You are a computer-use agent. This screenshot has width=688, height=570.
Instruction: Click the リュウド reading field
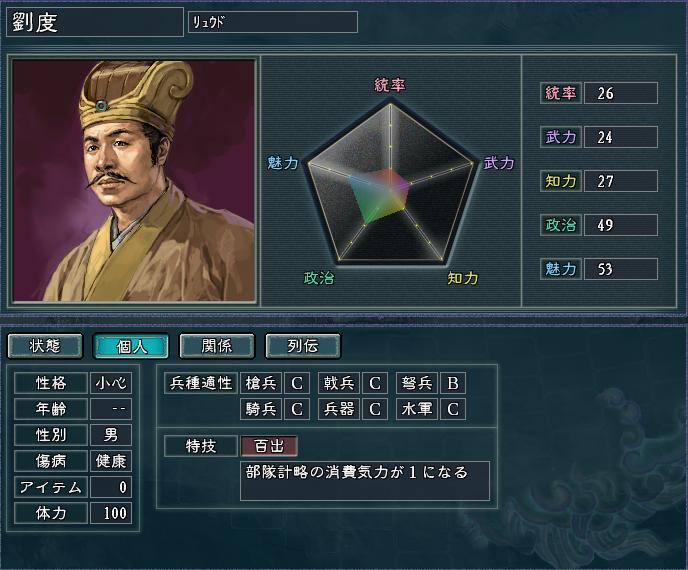(x=273, y=22)
